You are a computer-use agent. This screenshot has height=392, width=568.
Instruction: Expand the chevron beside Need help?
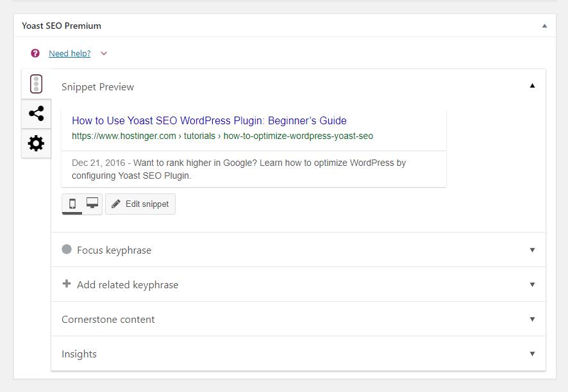[104, 54]
